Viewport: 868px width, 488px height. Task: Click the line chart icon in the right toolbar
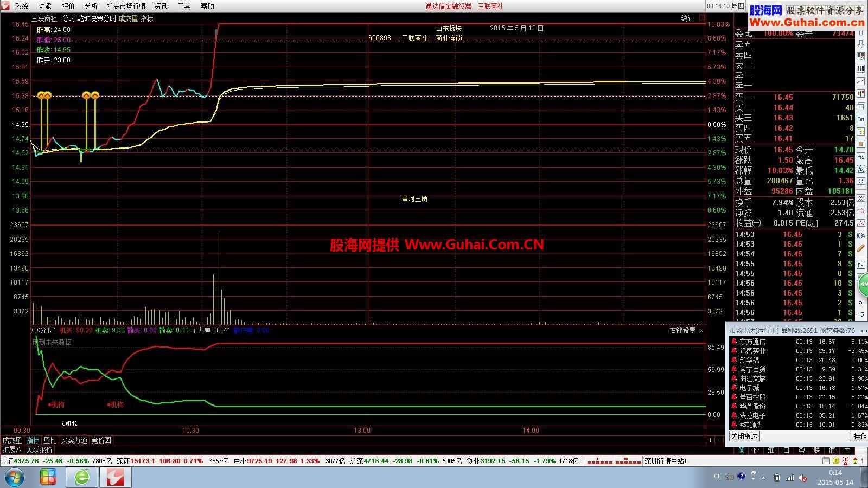click(x=861, y=81)
